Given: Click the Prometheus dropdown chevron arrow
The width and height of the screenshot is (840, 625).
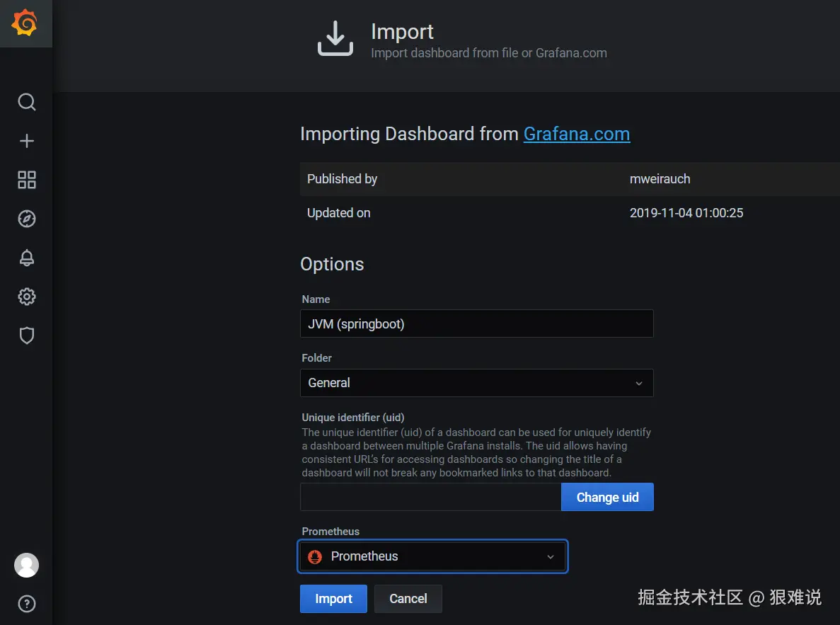Looking at the screenshot, I should point(550,557).
